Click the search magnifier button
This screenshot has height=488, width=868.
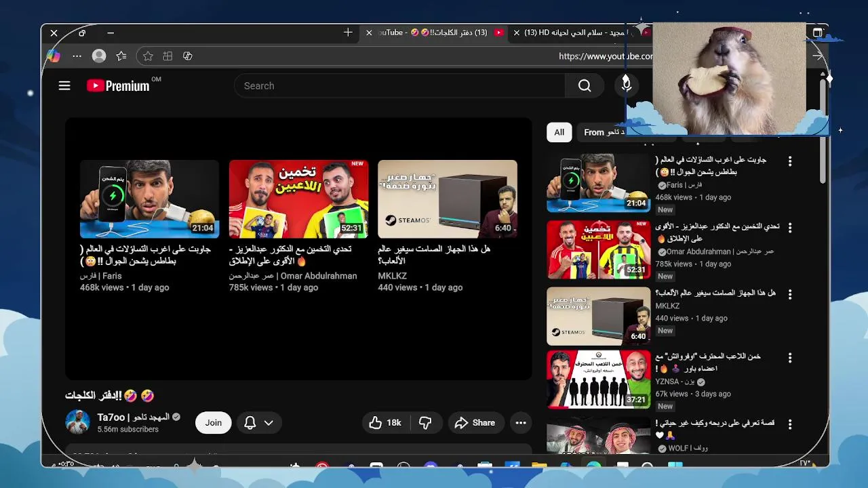point(585,85)
